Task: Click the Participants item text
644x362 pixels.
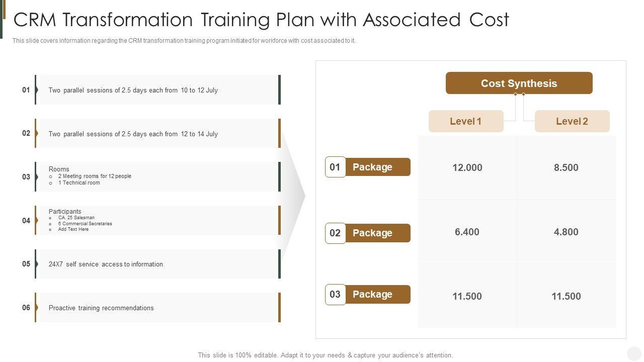Action: [x=65, y=212]
